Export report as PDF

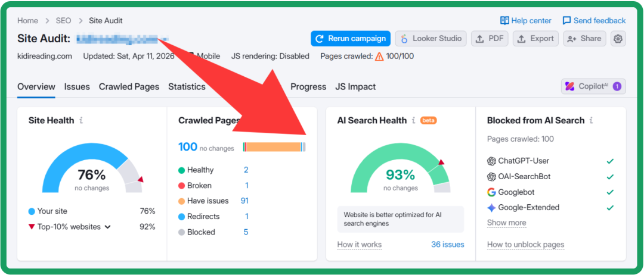point(490,39)
